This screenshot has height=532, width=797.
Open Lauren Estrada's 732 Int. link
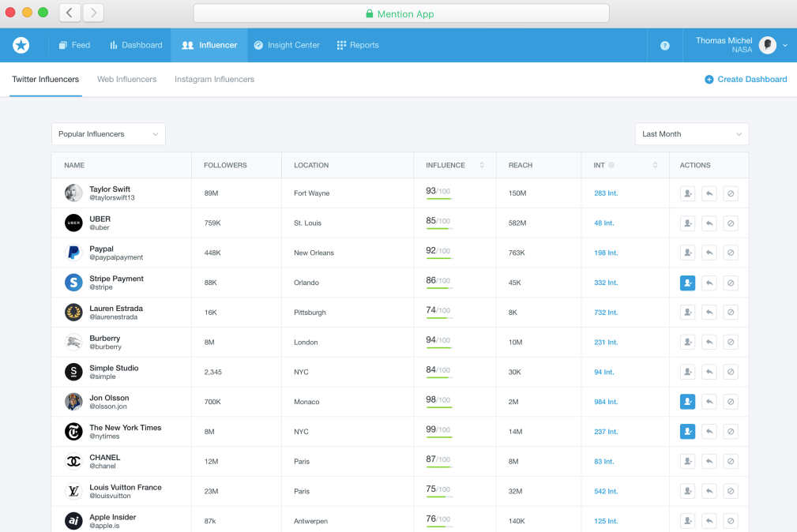tap(606, 313)
